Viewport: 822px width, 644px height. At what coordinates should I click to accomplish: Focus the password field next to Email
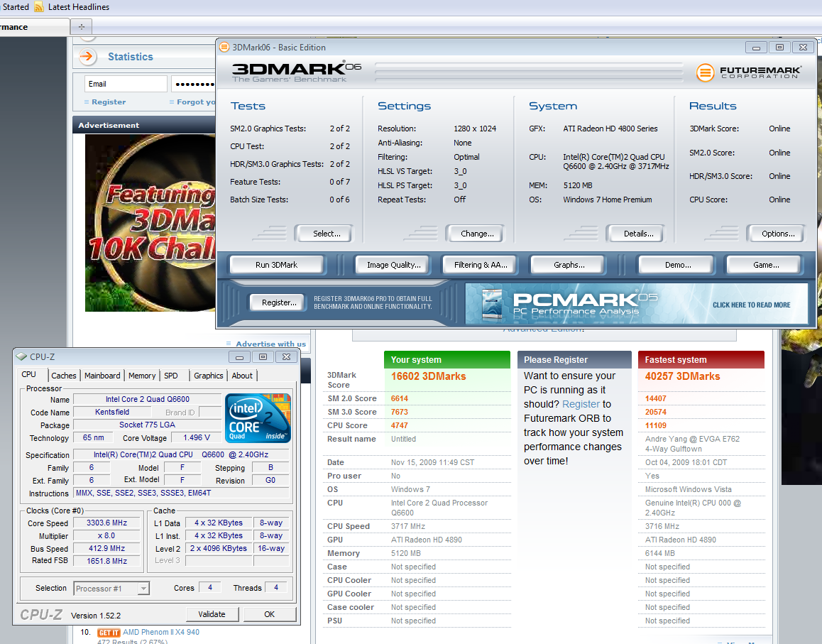coord(194,84)
